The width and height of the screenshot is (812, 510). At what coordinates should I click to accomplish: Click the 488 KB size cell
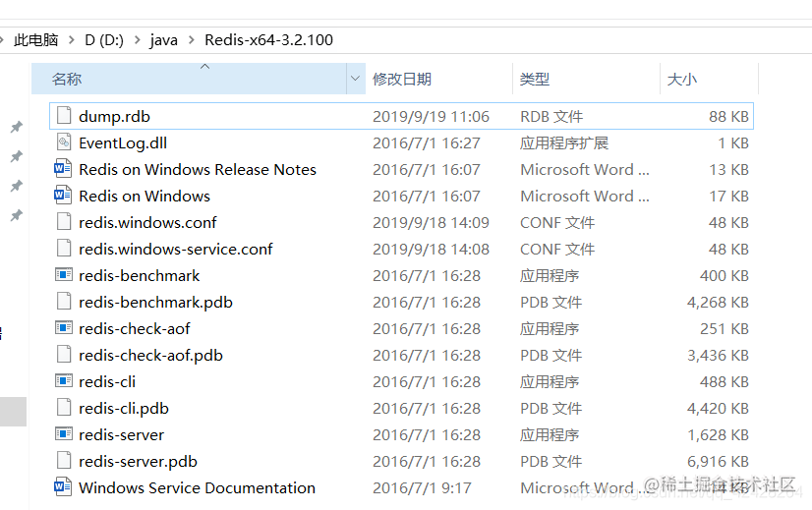724,381
